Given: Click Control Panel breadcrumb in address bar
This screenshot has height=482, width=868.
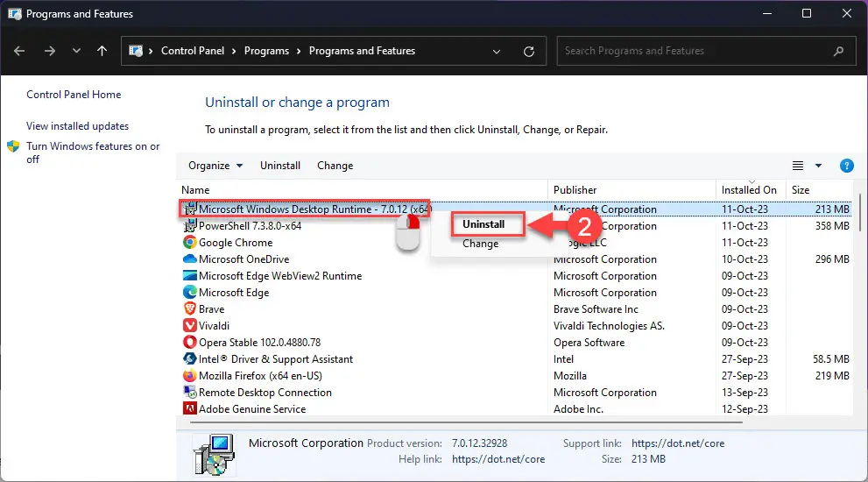Looking at the screenshot, I should [x=193, y=51].
